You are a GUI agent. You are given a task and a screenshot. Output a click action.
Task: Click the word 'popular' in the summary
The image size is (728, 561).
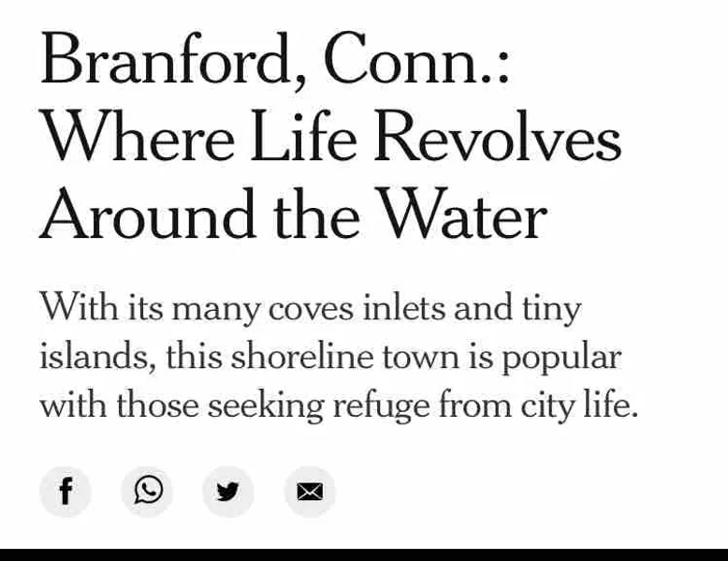click(x=561, y=359)
